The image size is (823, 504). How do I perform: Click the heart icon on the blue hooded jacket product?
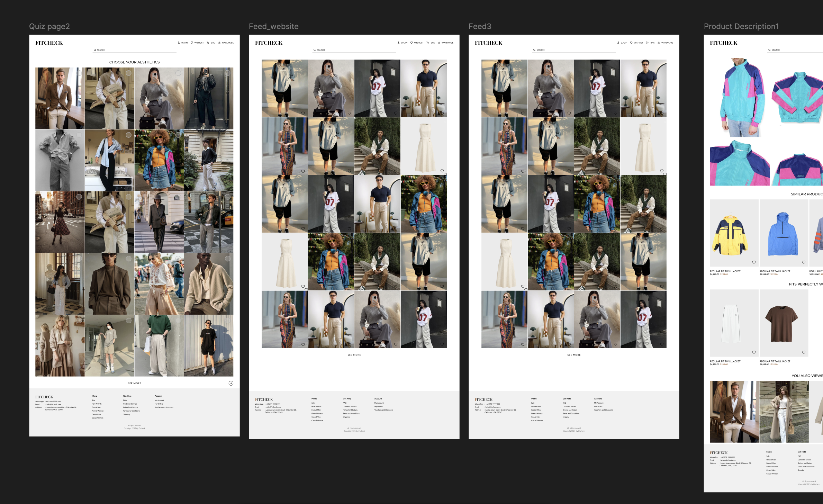click(x=804, y=262)
